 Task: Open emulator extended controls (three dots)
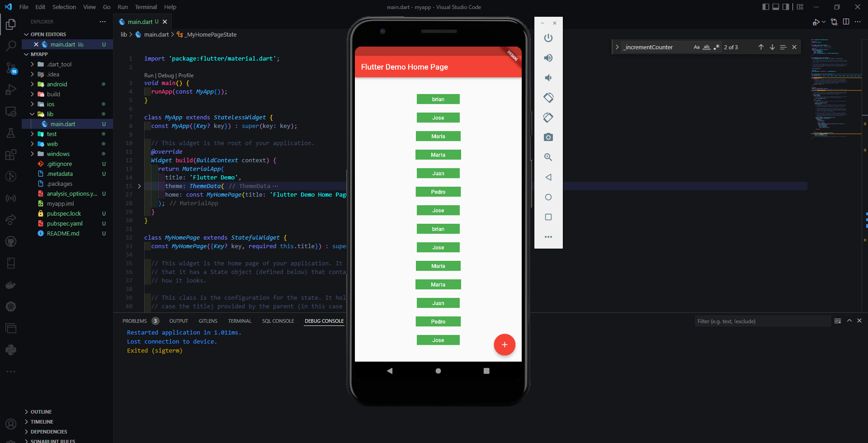(548, 237)
